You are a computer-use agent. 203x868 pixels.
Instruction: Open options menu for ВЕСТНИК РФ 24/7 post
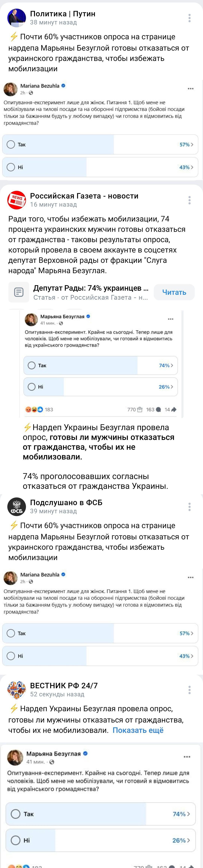tap(189, 690)
